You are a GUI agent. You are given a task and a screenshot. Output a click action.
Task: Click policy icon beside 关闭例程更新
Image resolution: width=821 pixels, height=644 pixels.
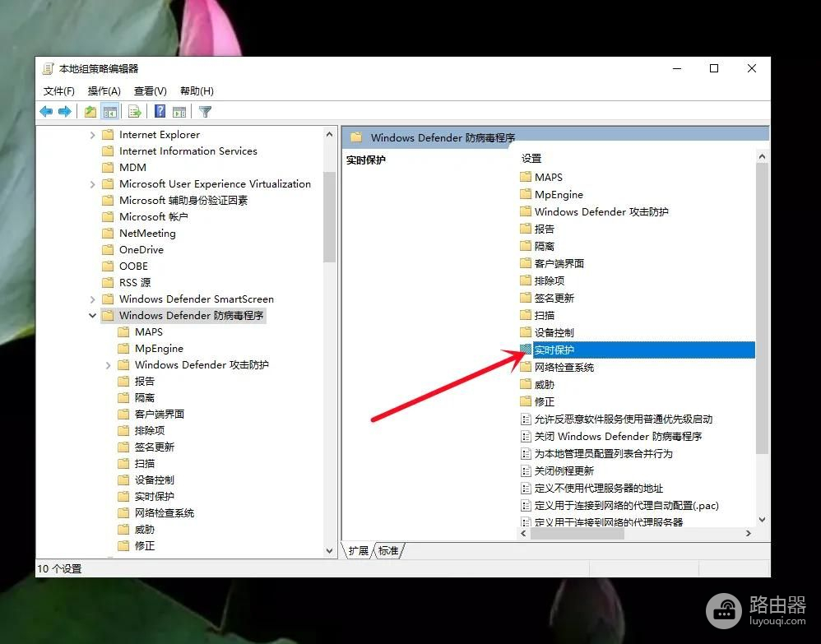click(x=526, y=470)
